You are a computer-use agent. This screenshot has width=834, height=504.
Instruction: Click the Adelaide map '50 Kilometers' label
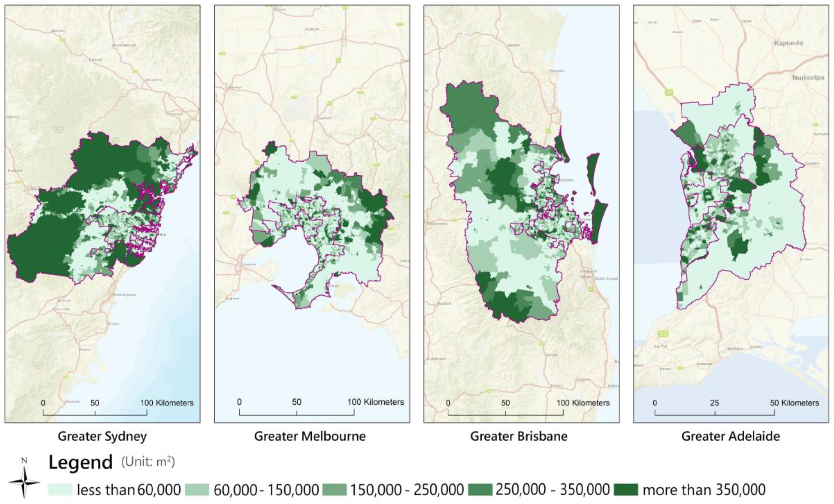click(794, 403)
